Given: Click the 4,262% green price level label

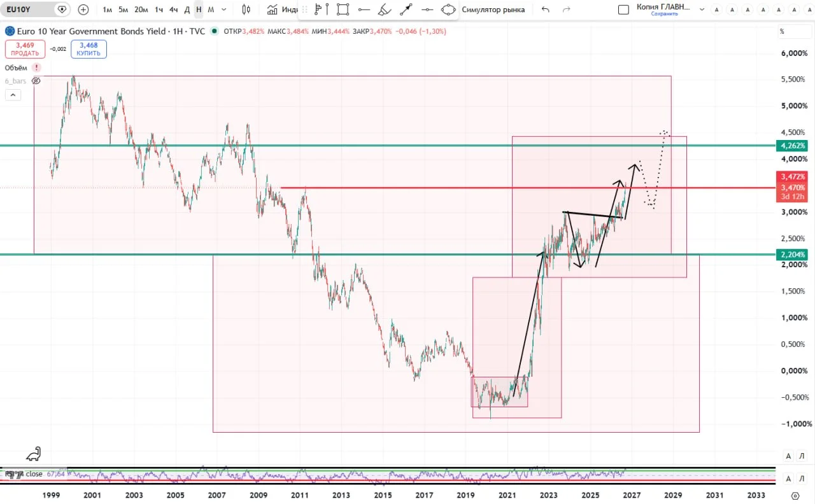Looking at the screenshot, I should 791,146.
